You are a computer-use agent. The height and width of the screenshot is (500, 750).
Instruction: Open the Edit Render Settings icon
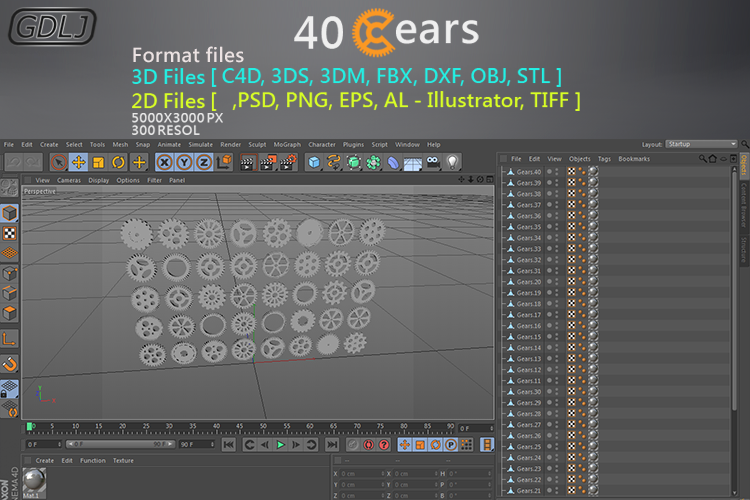[288, 163]
